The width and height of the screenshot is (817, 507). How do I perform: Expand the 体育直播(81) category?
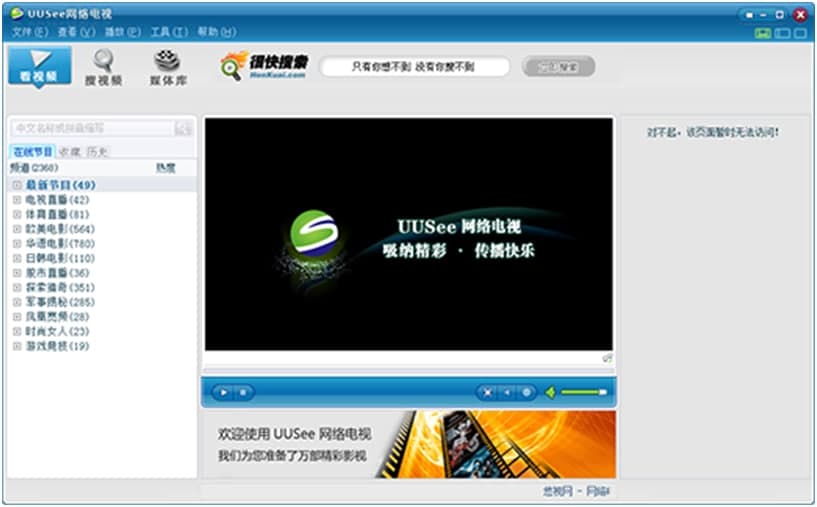(x=17, y=214)
